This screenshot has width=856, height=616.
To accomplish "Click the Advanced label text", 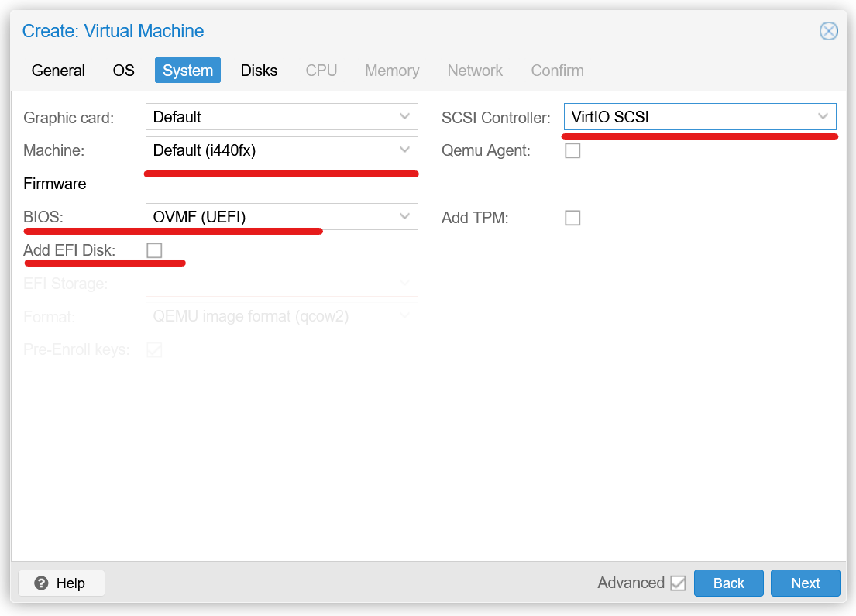I will point(631,583).
